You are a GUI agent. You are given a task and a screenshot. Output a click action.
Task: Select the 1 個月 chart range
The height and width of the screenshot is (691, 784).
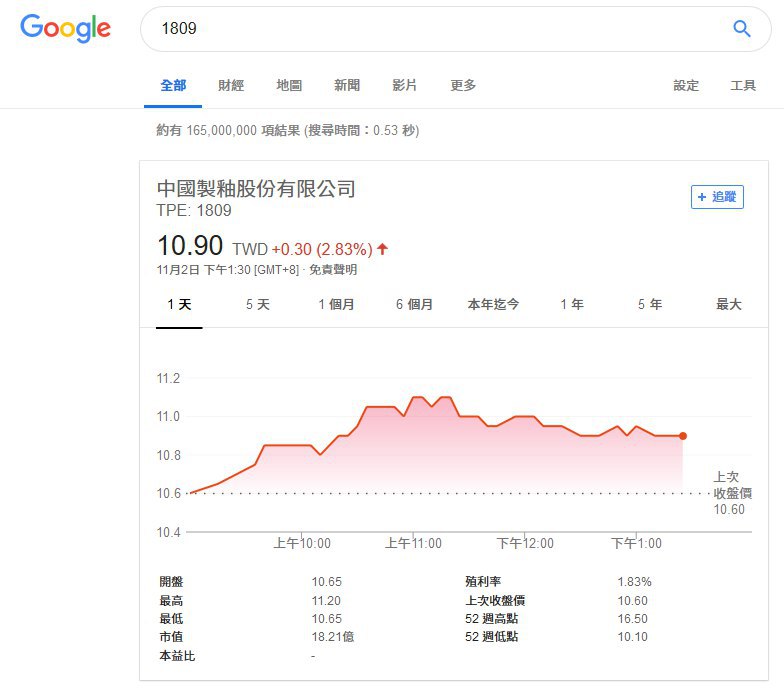[x=336, y=304]
